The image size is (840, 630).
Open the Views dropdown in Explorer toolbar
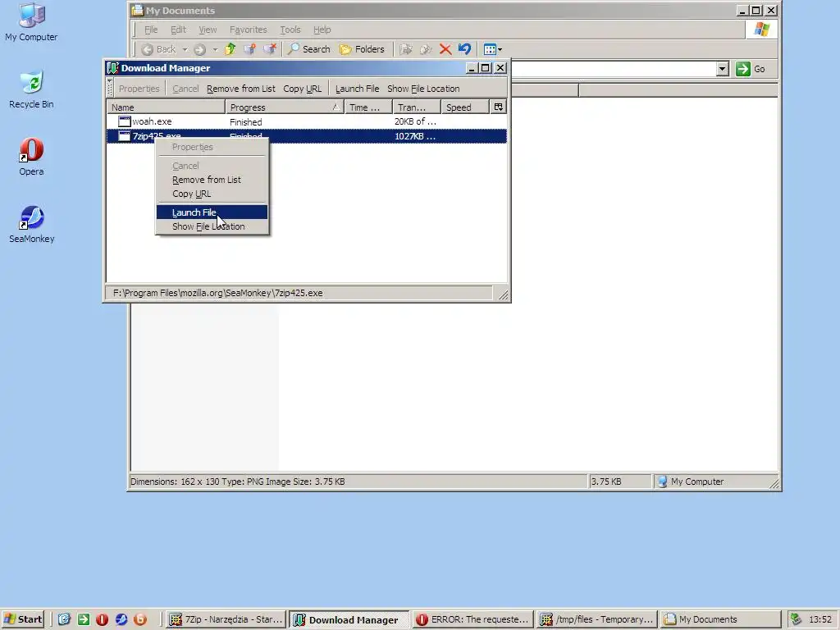(x=492, y=49)
